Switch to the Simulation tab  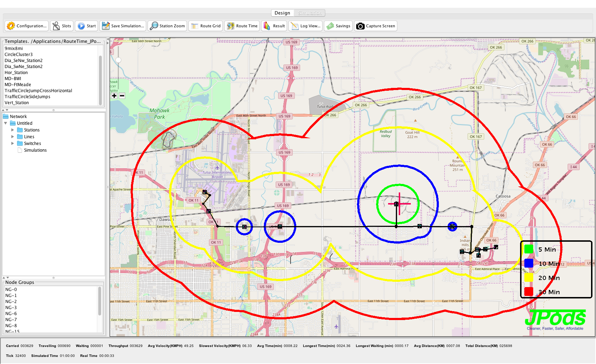310,13
